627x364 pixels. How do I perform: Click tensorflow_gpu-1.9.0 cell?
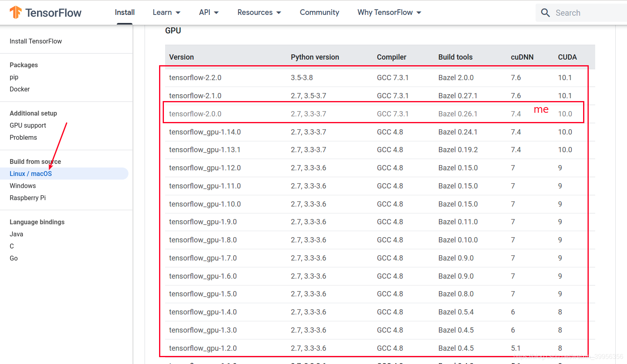coord(203,222)
